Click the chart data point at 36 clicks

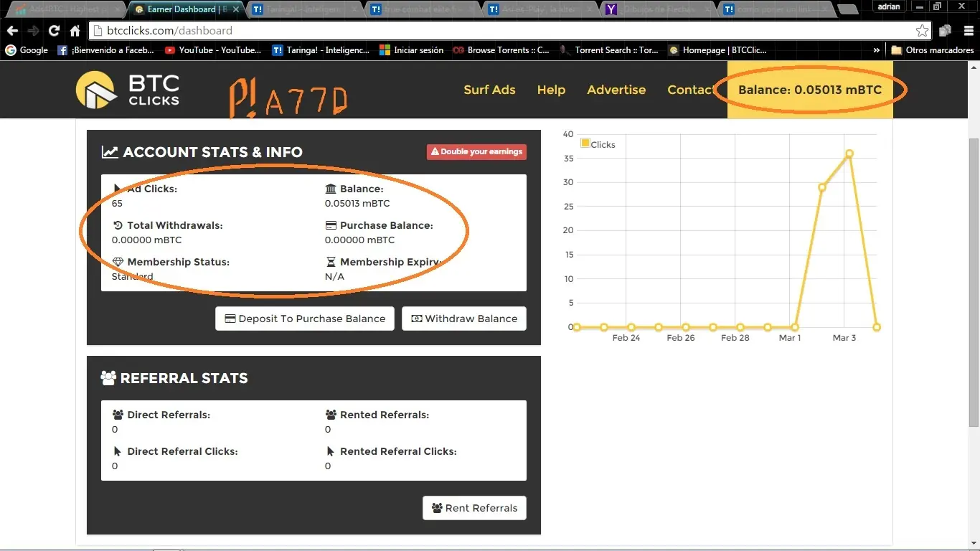click(849, 154)
